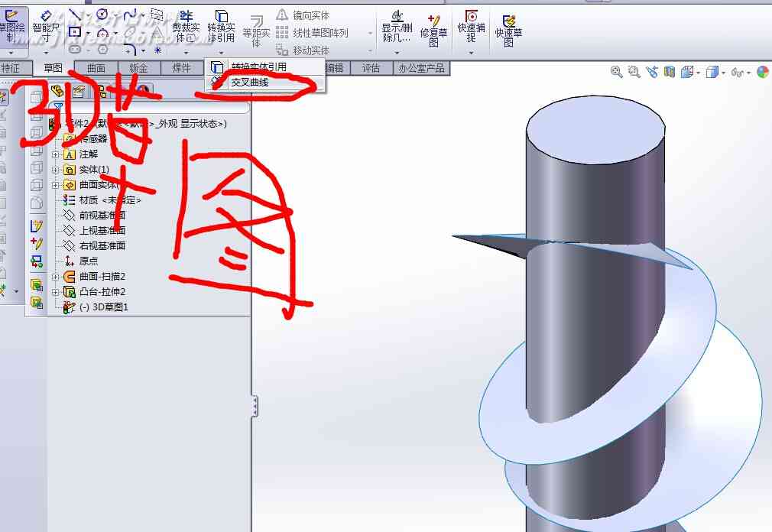Choose the Spline sketch tool
The image size is (772, 532).
coord(129,15)
